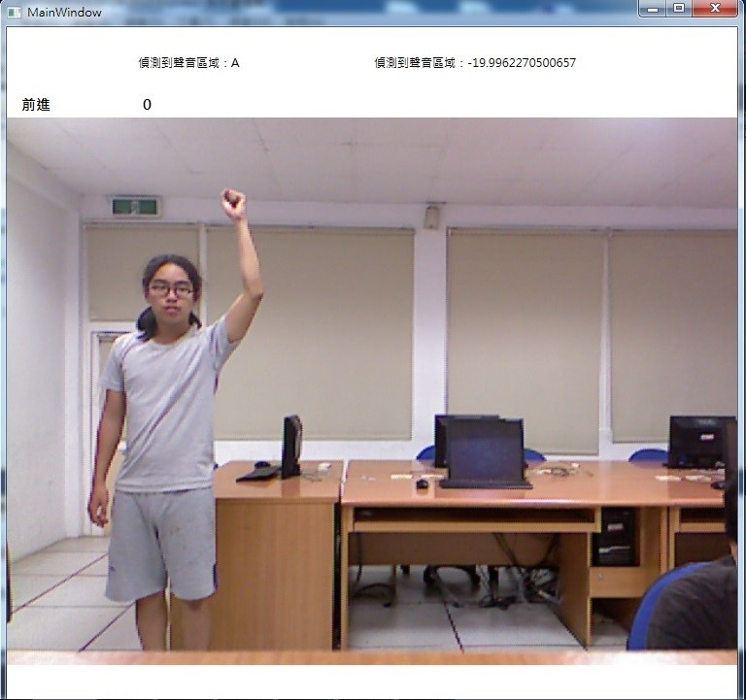
Task: Click the PC tower under the desk
Action: [x=614, y=536]
